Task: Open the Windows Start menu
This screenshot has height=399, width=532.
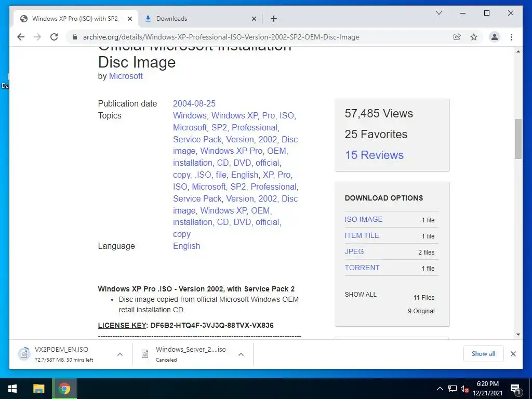Action: (x=12, y=389)
